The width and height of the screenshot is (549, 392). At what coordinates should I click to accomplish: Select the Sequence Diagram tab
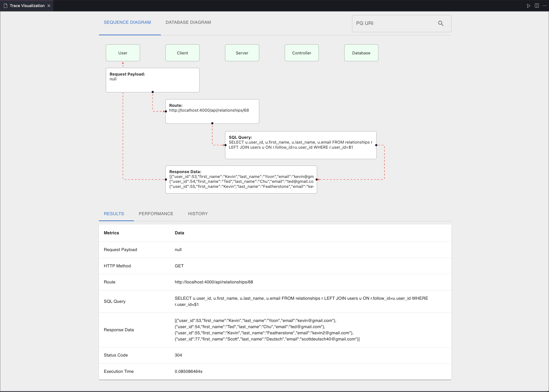127,22
